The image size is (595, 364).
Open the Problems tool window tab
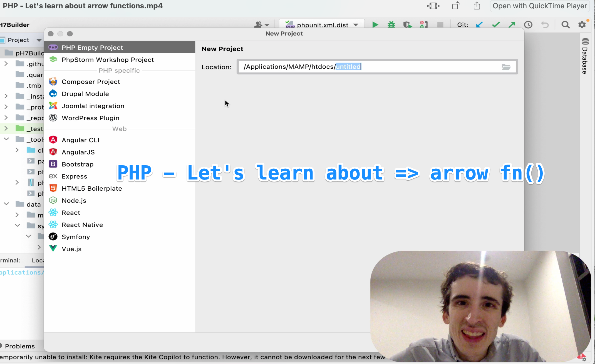pyautogui.click(x=18, y=346)
